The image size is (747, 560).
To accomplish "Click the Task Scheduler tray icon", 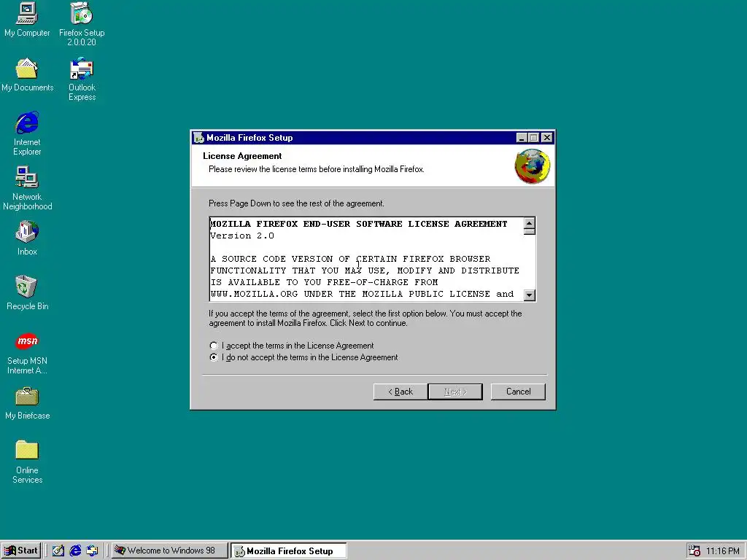I will tap(694, 551).
